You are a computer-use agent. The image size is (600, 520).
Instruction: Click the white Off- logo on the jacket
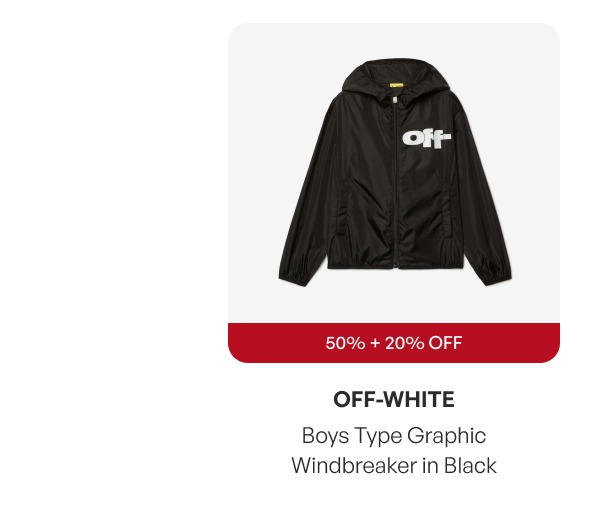(427, 139)
